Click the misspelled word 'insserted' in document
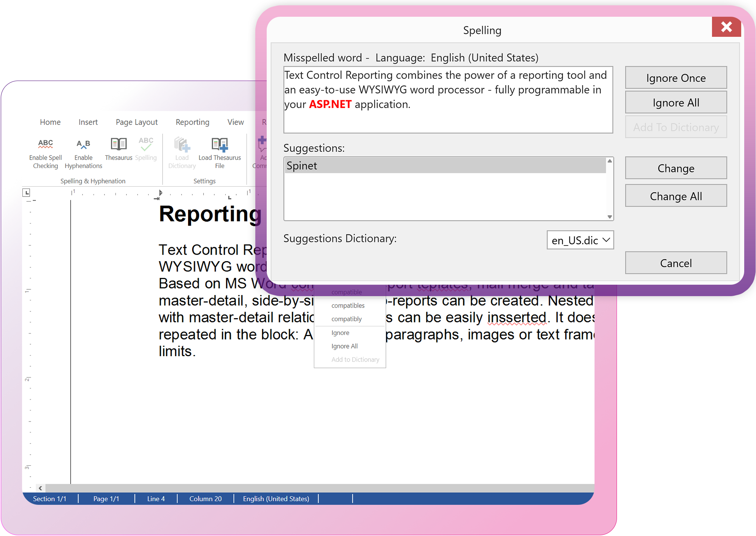This screenshot has height=536, width=756. pyautogui.click(x=517, y=317)
